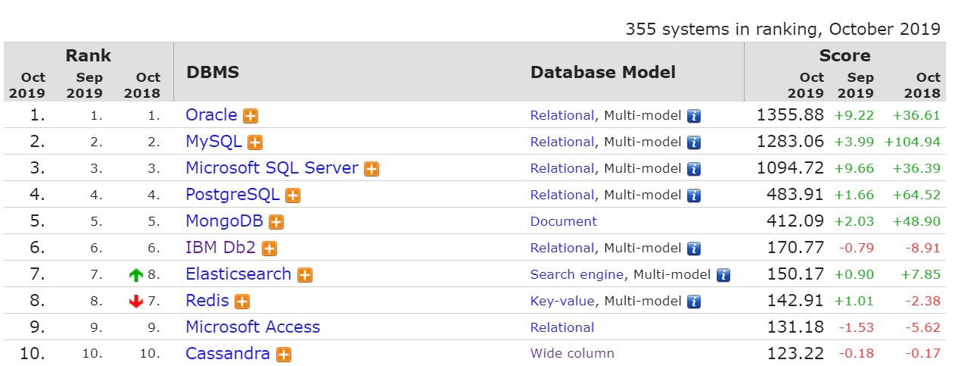Image resolution: width=980 pixels, height=366 pixels.
Task: Open the info icon in IBM Db2's row
Action: [694, 249]
